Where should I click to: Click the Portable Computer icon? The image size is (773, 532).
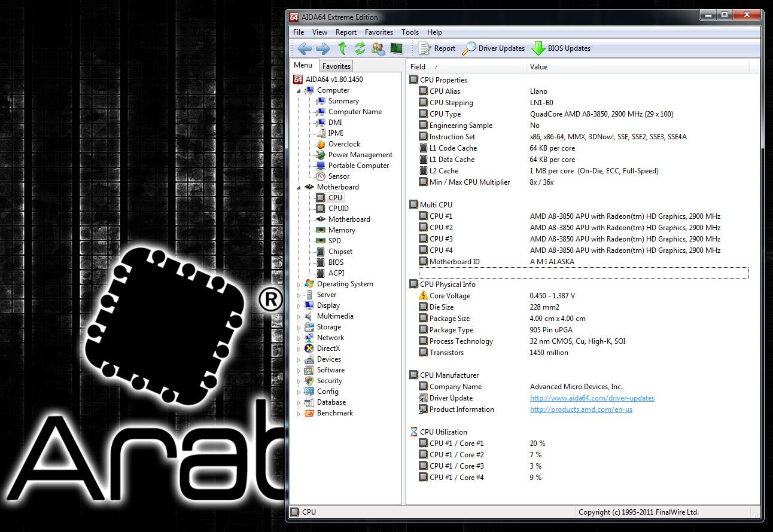tap(321, 166)
